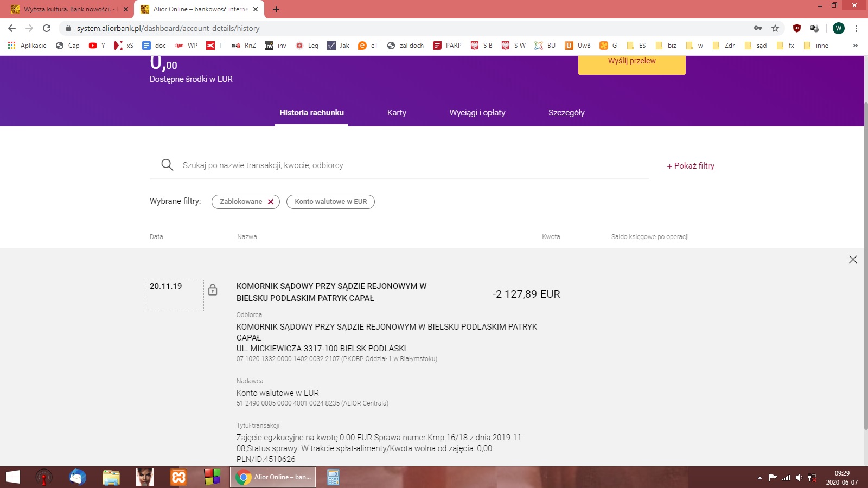The image size is (868, 488).
Task: Open the sąd bookmarks folder
Action: click(756, 46)
